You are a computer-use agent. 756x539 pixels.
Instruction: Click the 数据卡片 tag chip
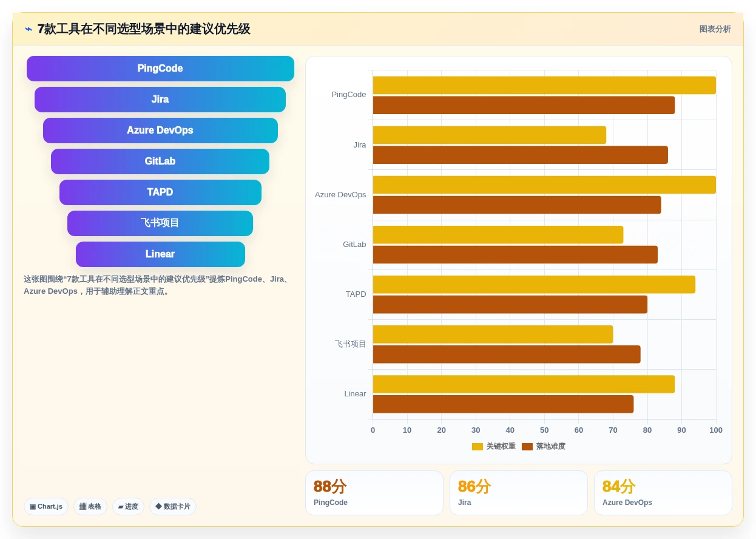[x=173, y=506]
